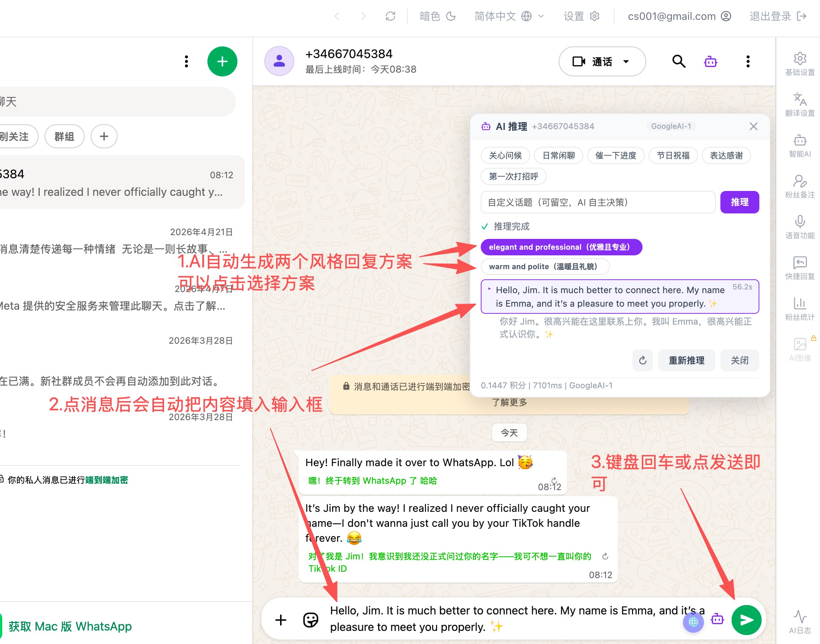Send message with green send button
The width and height of the screenshot is (820, 644).
747,620
